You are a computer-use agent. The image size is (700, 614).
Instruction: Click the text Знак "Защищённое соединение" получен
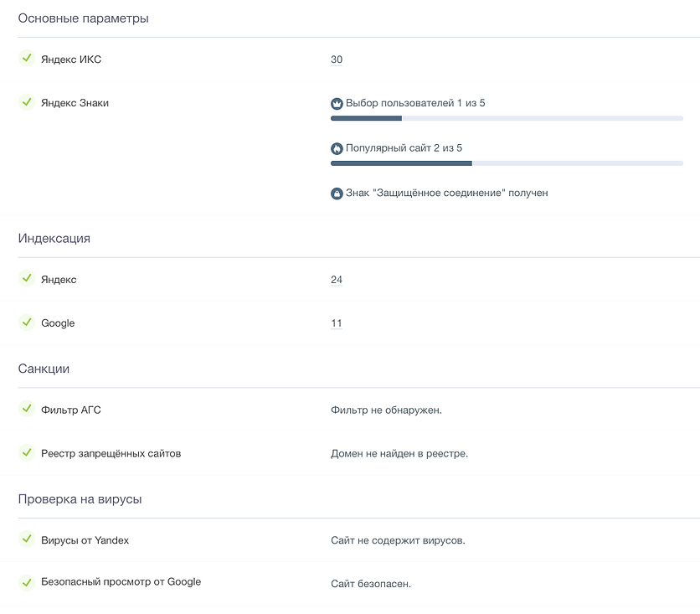[x=447, y=193]
